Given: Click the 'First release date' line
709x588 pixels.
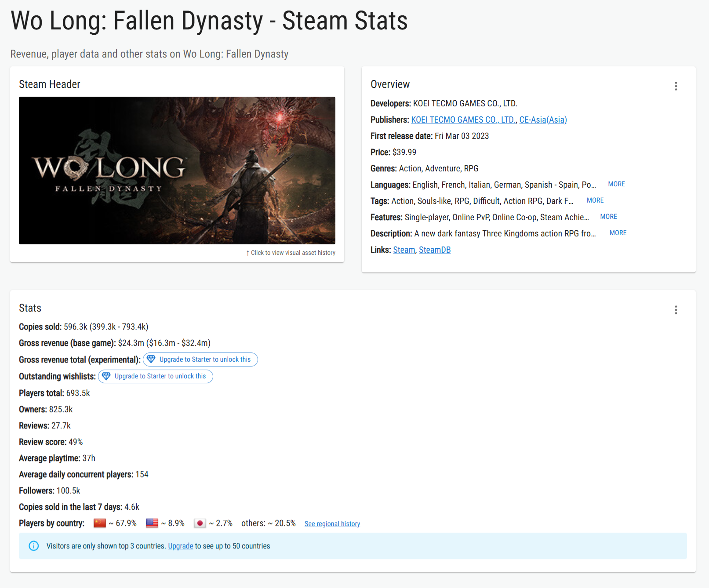Looking at the screenshot, I should (x=430, y=136).
